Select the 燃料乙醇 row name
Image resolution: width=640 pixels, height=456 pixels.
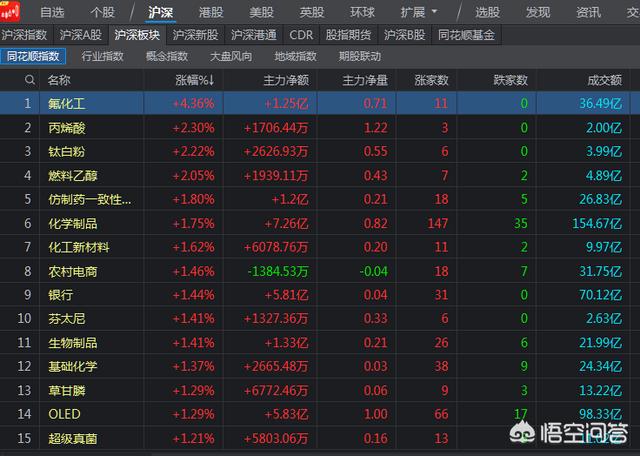point(73,176)
